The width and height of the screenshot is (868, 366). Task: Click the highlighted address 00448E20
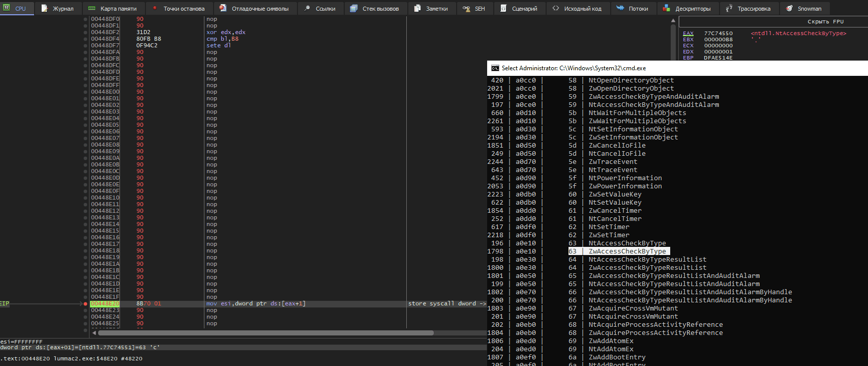coord(105,303)
